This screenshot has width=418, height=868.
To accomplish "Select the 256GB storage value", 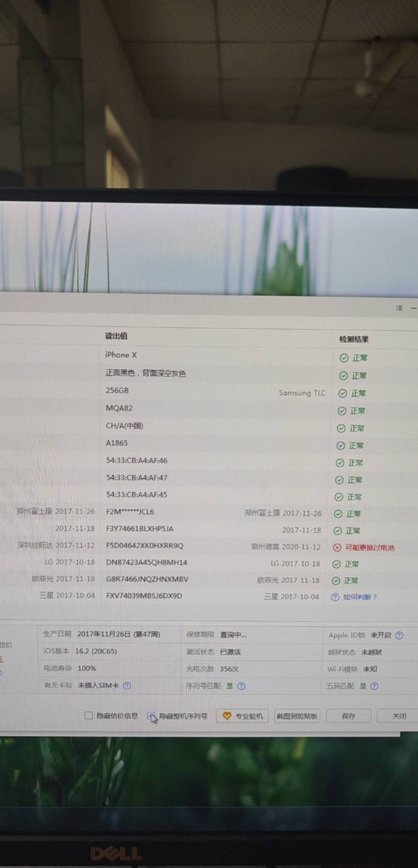I will pyautogui.click(x=117, y=390).
